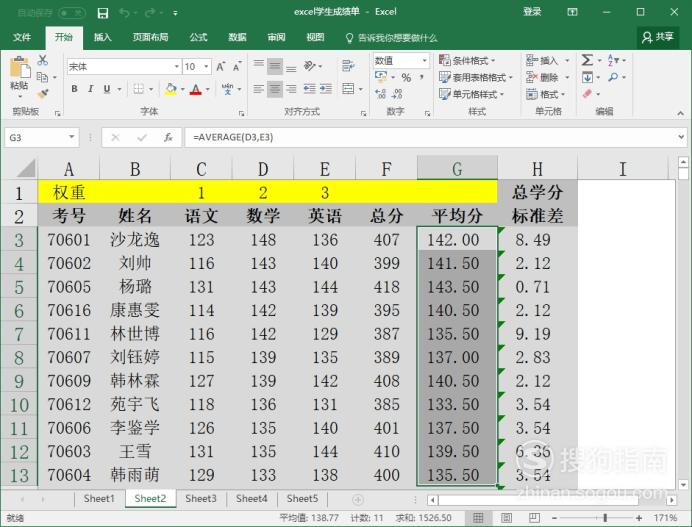Click the comma style icon
Screen dimensions: 692x527
tap(421, 78)
